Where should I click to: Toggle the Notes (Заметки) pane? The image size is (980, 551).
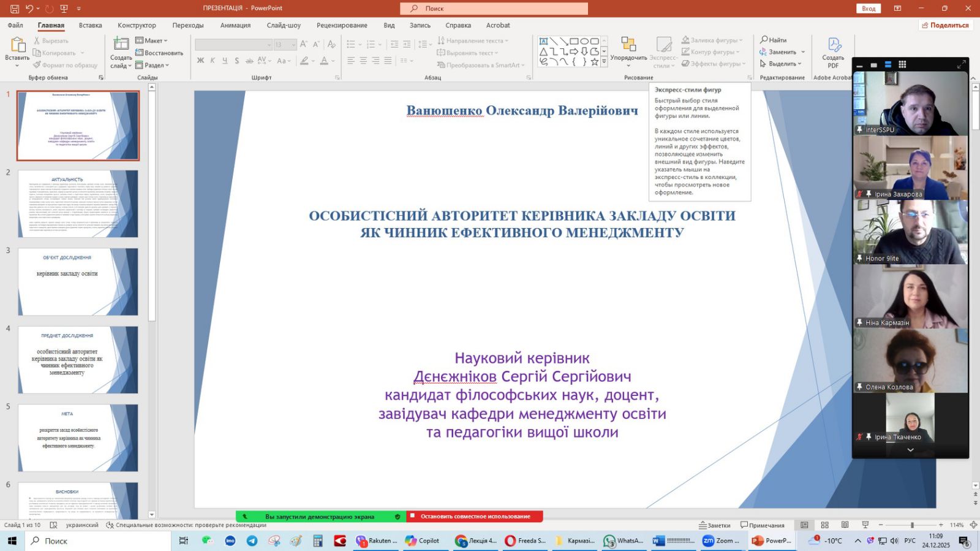715,525
